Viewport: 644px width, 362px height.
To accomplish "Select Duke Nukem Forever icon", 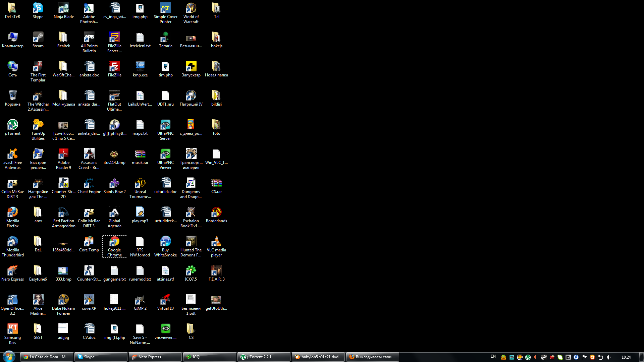I will point(63,305).
